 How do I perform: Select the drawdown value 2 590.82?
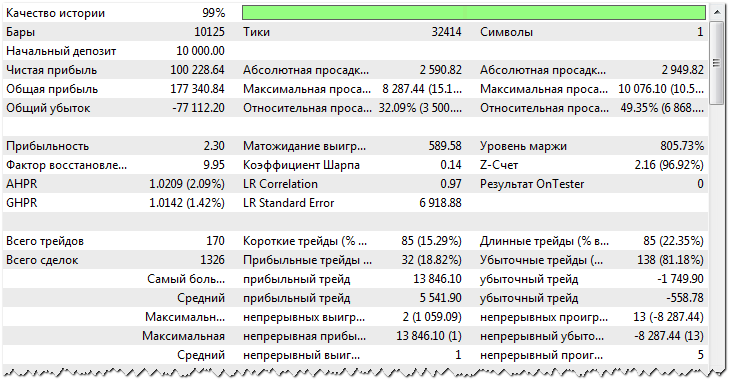440,70
